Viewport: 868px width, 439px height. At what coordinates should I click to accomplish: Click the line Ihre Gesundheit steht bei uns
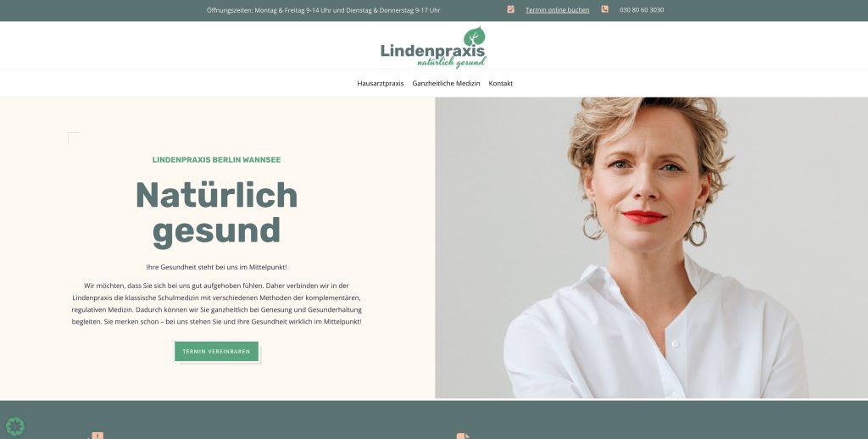[216, 267]
